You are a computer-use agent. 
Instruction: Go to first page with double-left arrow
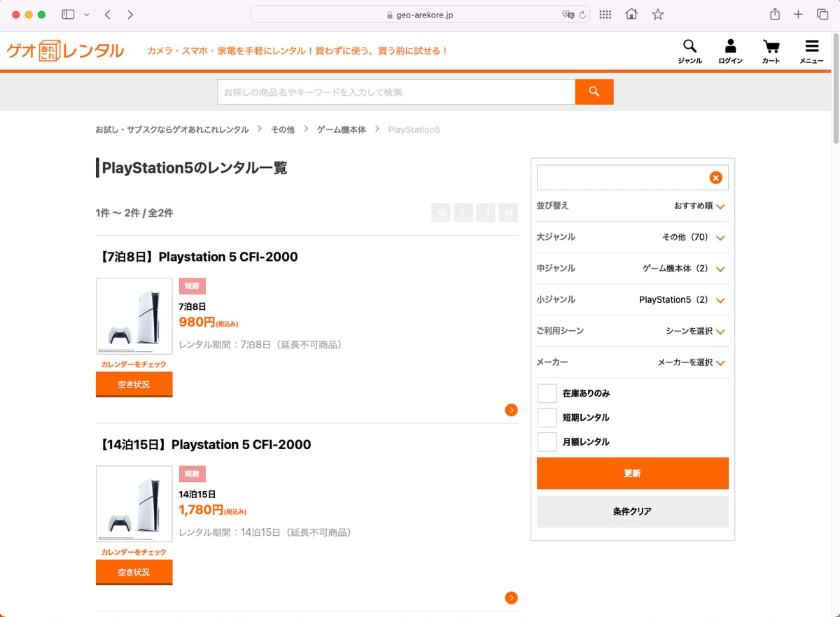tap(441, 213)
